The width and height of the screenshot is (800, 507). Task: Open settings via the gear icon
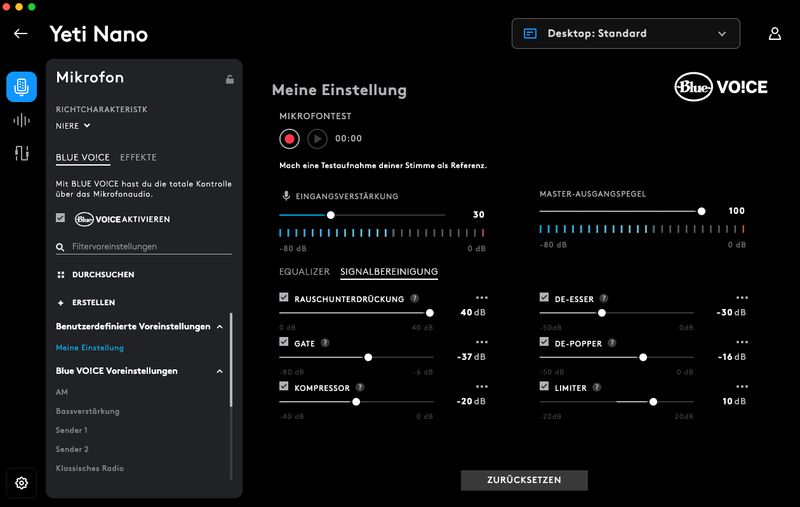coord(21,483)
